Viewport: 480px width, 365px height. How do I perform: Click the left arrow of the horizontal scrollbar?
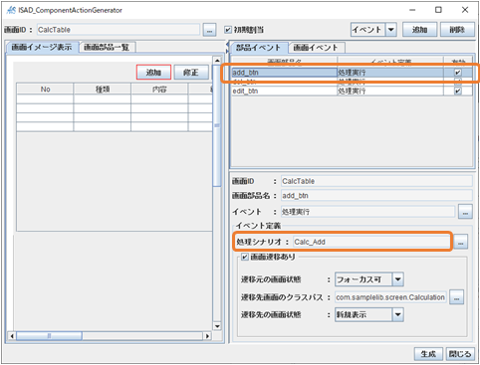12,336
